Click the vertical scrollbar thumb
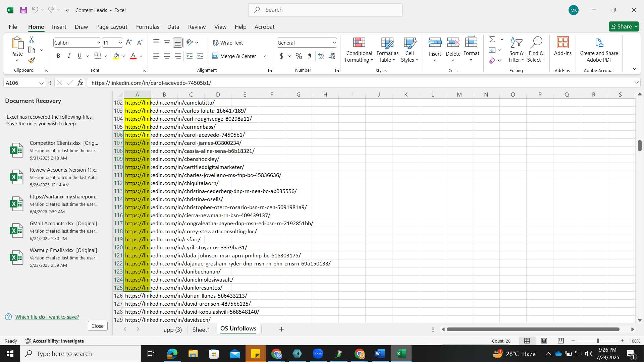The image size is (644, 362). (x=640, y=145)
